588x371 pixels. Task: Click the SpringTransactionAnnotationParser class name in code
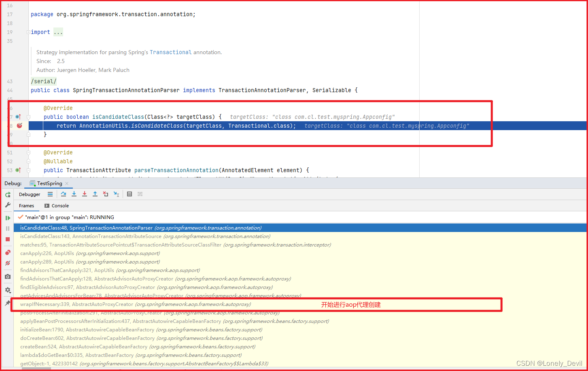pyautogui.click(x=126, y=90)
